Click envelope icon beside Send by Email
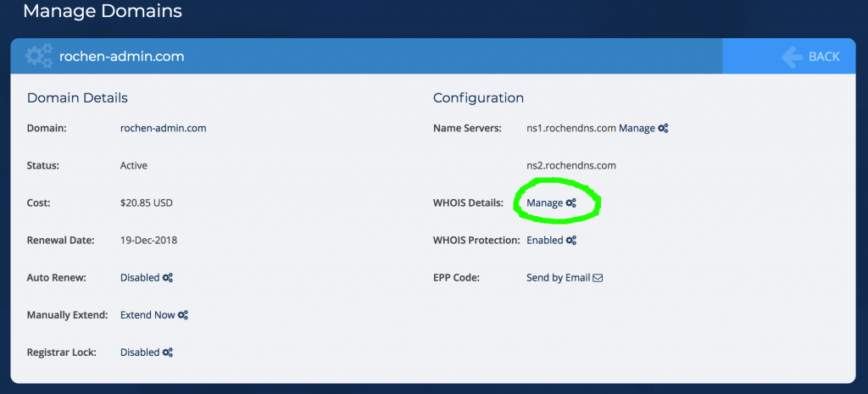This screenshot has height=394, width=868. coord(598,278)
